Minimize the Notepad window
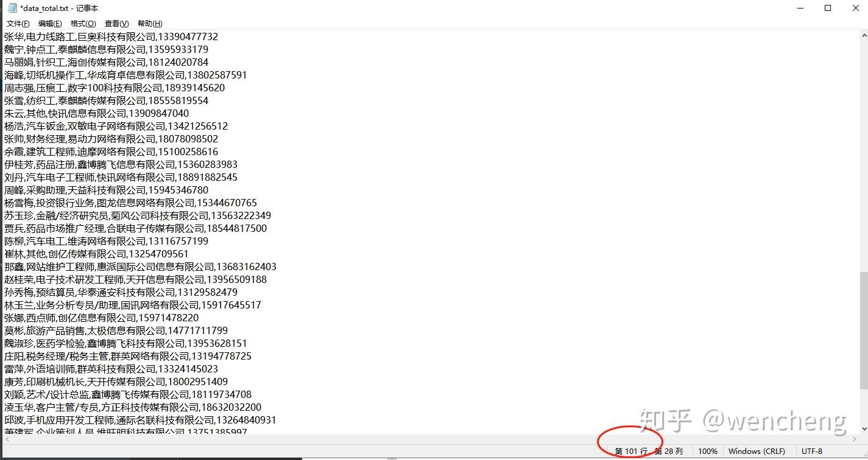The image size is (868, 460). pos(799,8)
